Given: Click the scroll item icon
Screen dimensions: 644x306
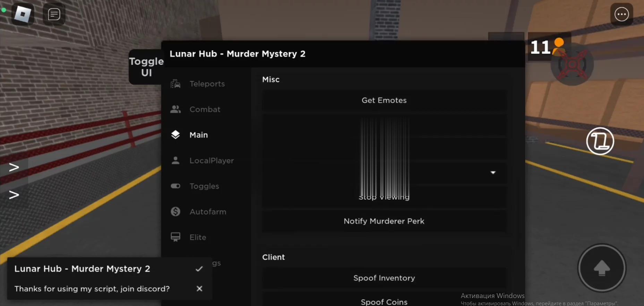Looking at the screenshot, I should pyautogui.click(x=600, y=141).
